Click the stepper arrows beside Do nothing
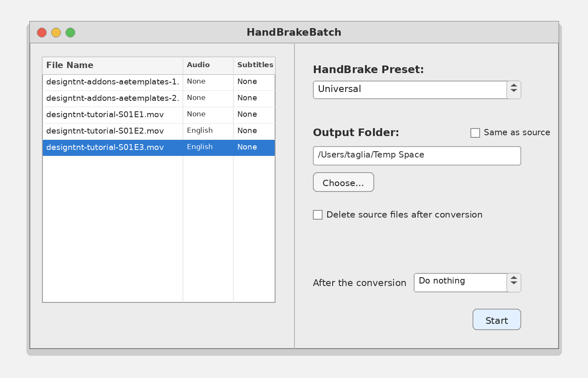 [514, 283]
